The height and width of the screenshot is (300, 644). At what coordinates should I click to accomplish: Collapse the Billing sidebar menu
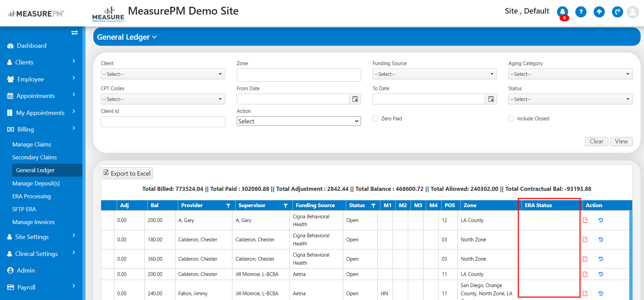41,129
